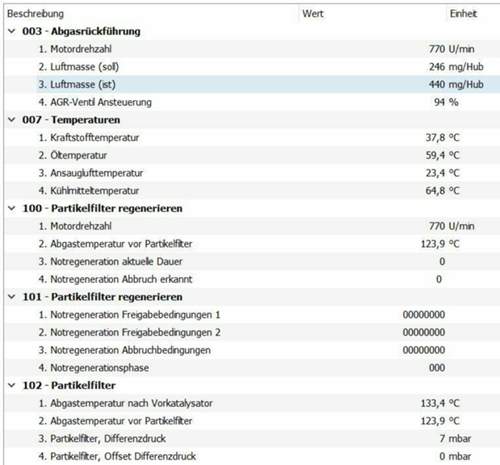Select the Luftmasse (ist) row
The image size is (500, 465).
[x=268, y=84]
